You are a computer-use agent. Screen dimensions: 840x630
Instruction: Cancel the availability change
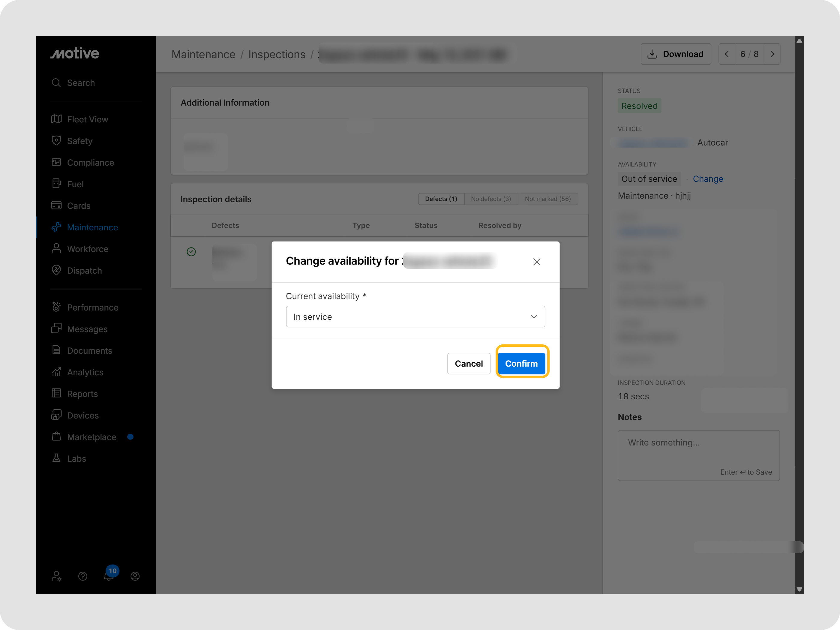pyautogui.click(x=469, y=364)
